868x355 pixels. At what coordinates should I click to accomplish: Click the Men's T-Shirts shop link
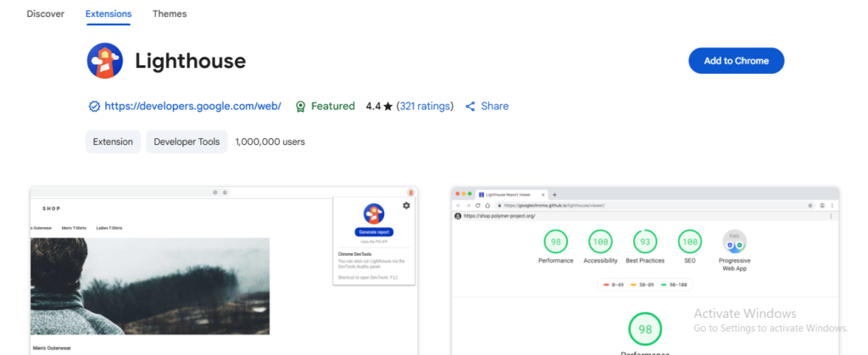[x=75, y=228]
